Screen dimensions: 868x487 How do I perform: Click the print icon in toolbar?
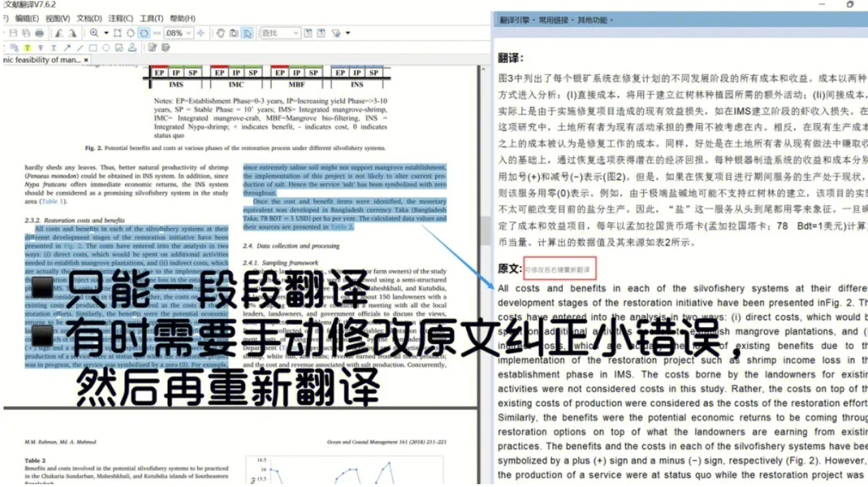[39, 33]
